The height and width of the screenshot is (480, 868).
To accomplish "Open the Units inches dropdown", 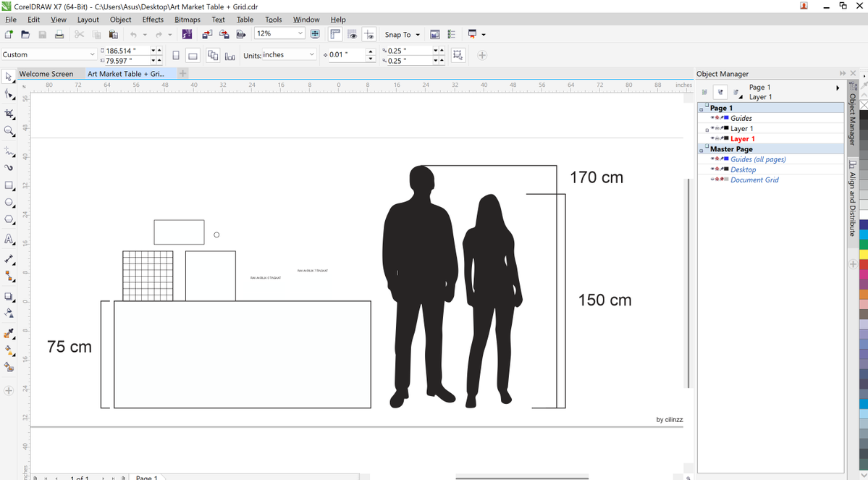I will [312, 55].
